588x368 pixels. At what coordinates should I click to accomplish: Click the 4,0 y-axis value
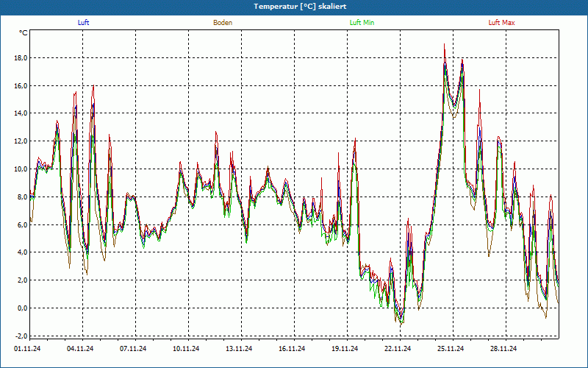(22, 252)
